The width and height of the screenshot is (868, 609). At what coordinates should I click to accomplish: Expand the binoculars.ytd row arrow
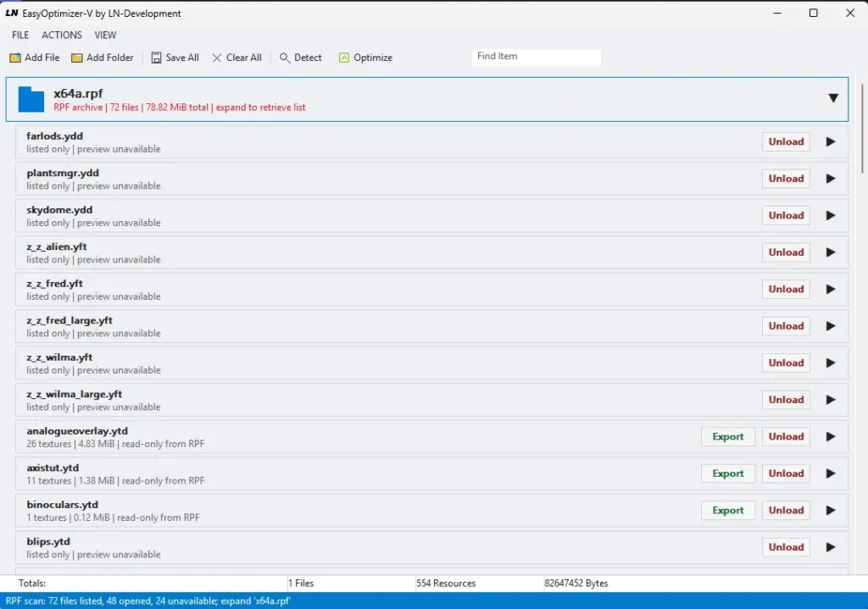pyautogui.click(x=831, y=510)
